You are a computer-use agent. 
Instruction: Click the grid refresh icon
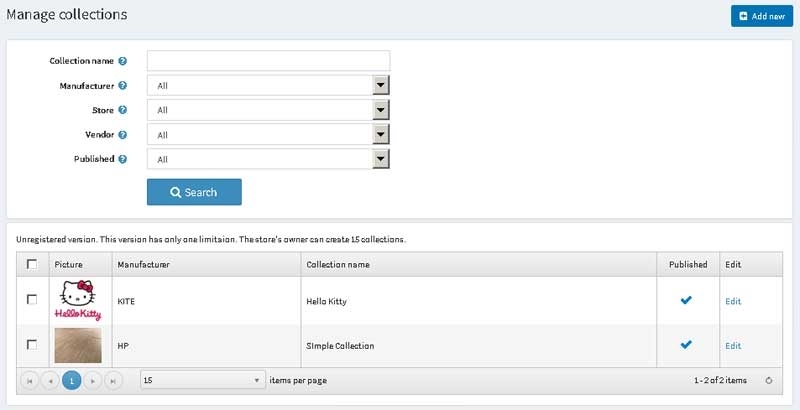coord(768,380)
